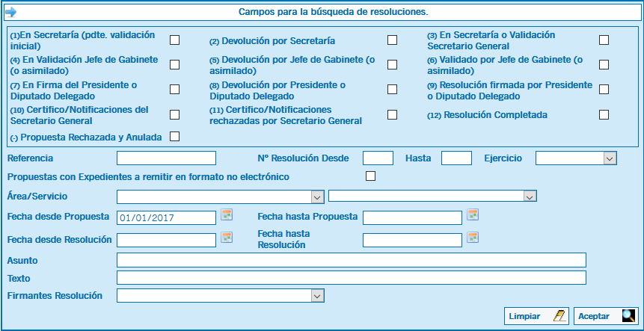Screen dimensions: 644x331
Task: Open calendar for Fecha desde Propuesta
Action: click(227, 214)
